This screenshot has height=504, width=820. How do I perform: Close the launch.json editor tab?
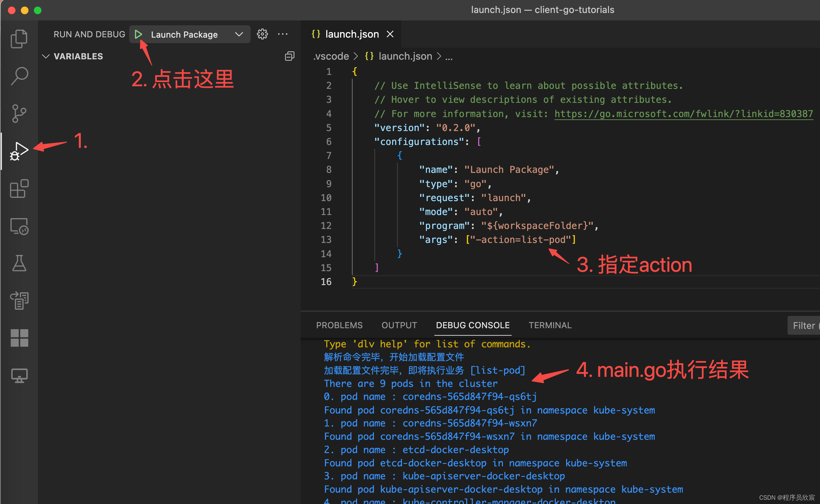coord(390,34)
